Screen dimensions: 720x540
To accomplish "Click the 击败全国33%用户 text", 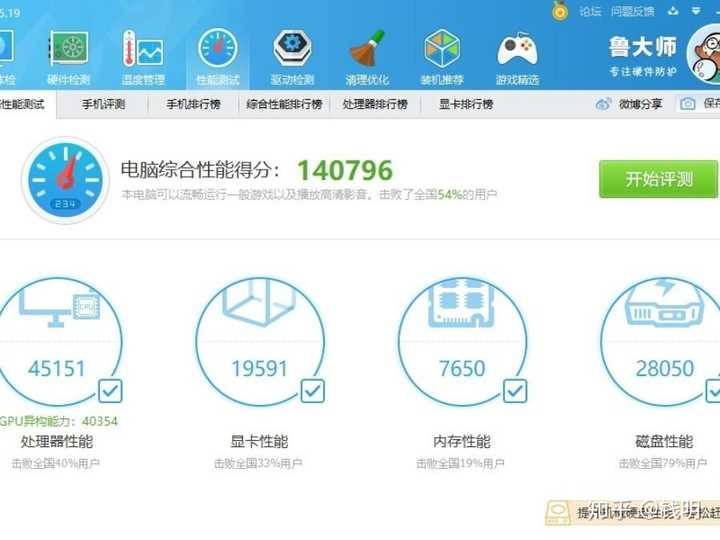I will coord(258,463).
